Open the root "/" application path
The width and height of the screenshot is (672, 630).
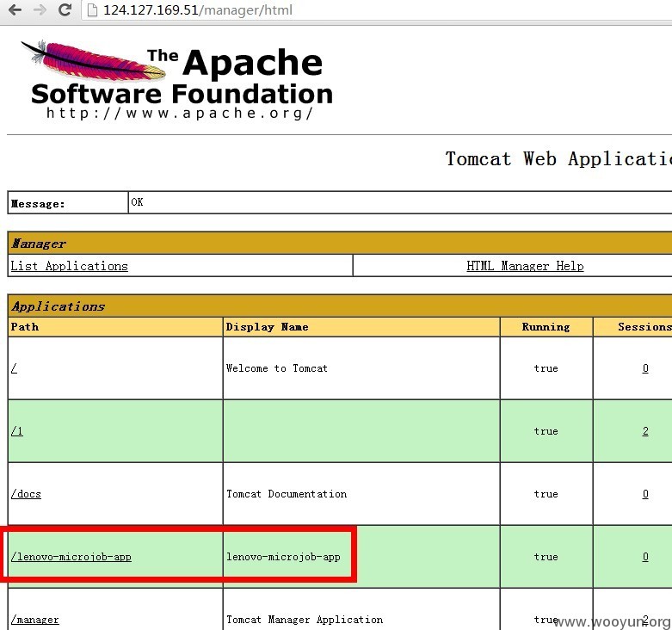14,368
